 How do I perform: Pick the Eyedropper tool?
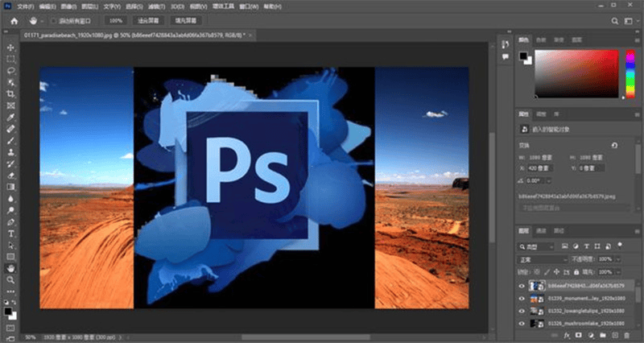[x=10, y=118]
